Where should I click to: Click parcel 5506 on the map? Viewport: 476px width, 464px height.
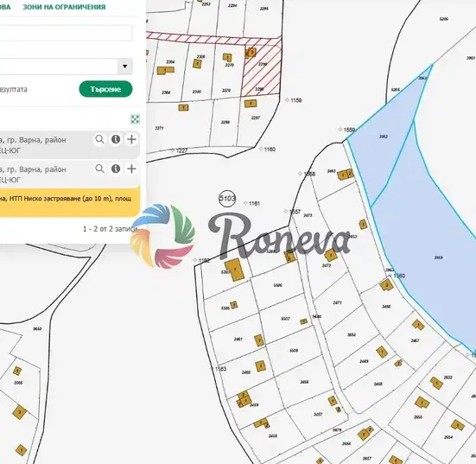click(x=277, y=285)
